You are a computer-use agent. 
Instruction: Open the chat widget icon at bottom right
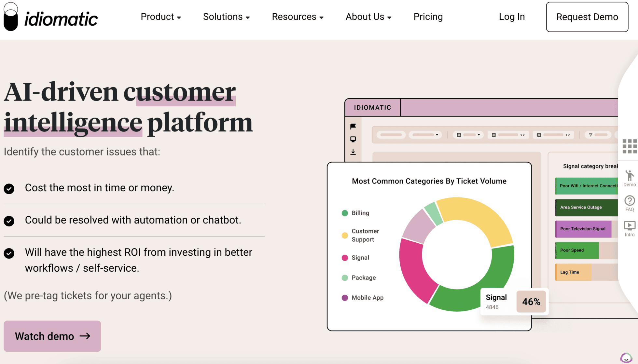point(626,358)
